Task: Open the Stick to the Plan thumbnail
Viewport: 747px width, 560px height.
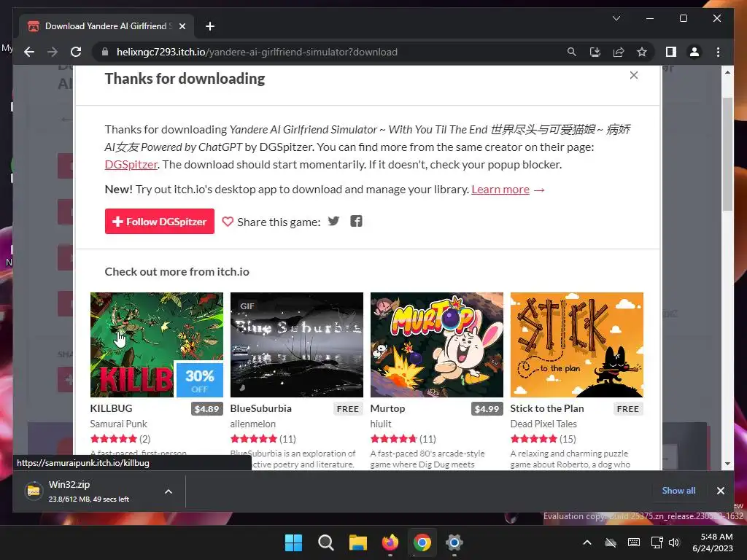Action: [x=577, y=345]
